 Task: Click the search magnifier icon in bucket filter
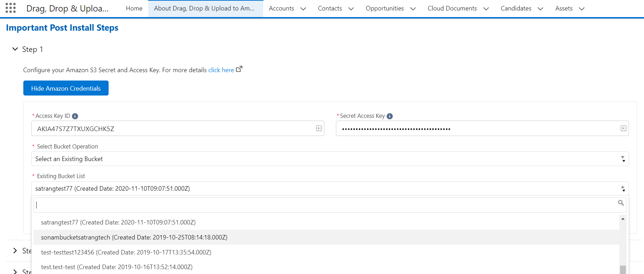pos(621,203)
